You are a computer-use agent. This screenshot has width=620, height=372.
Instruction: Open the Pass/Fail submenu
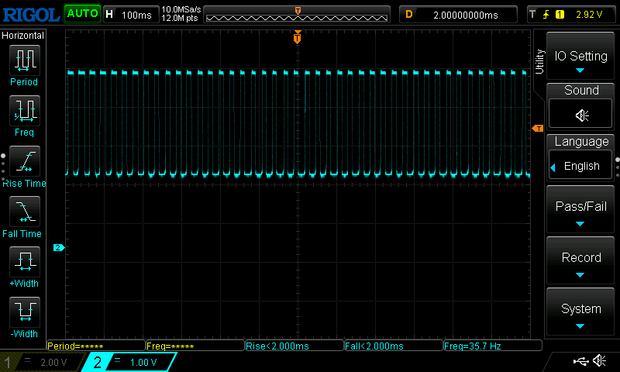580,210
